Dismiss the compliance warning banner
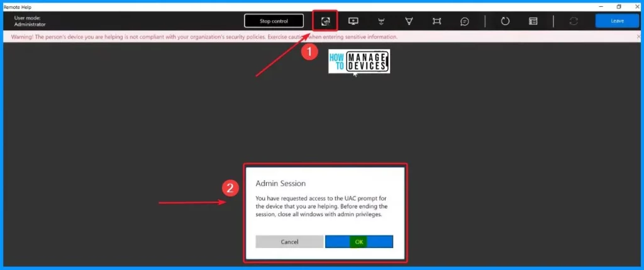644x270 pixels. pos(638,37)
